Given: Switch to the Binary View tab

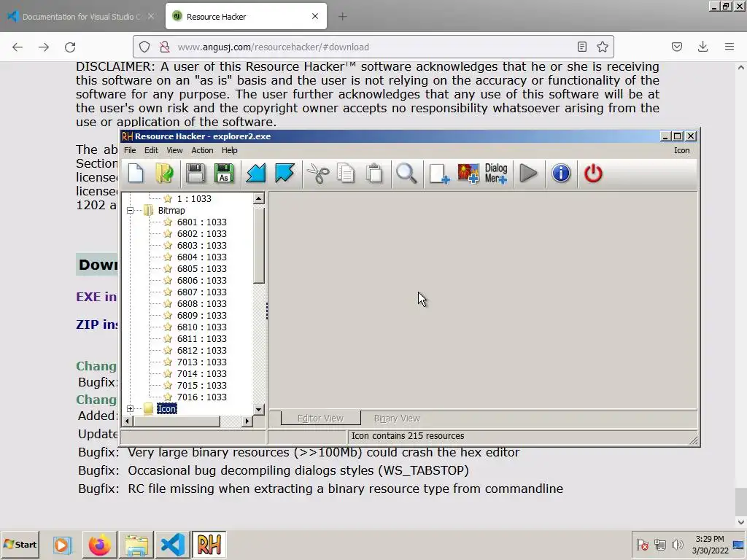Looking at the screenshot, I should tap(397, 418).
